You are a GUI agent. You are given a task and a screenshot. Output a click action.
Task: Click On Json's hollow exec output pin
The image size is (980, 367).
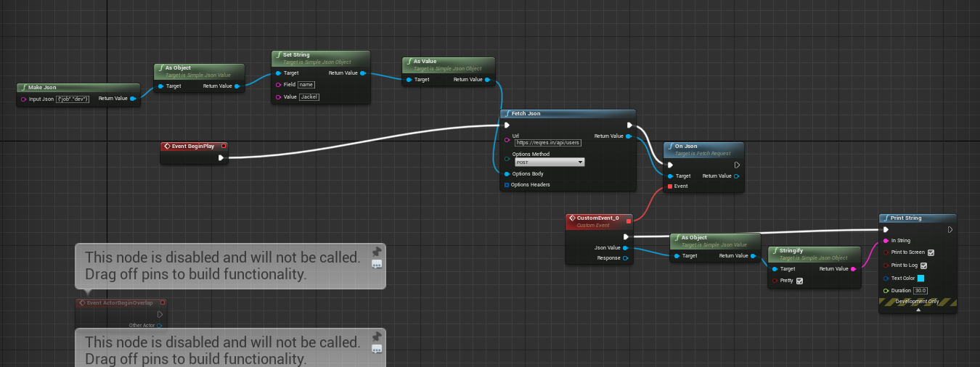click(738, 165)
